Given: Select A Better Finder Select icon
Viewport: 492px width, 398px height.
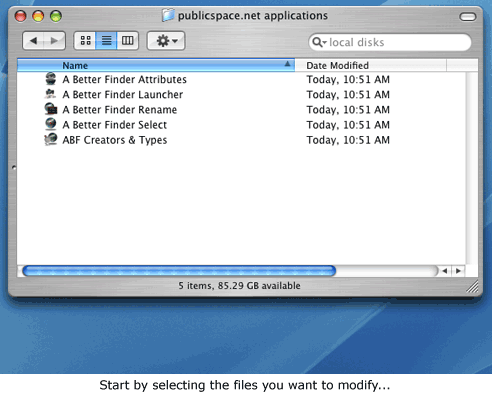Looking at the screenshot, I should coord(51,124).
